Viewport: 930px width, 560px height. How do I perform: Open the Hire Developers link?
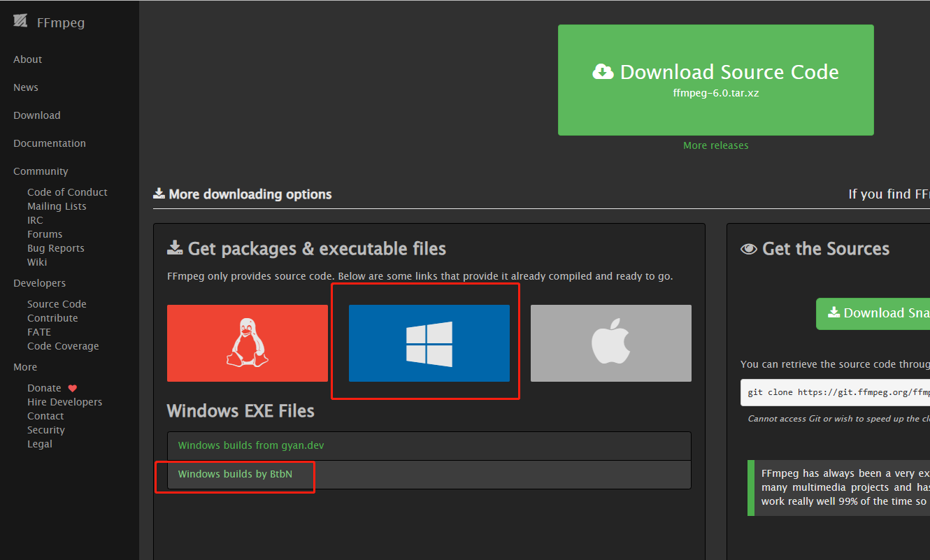(64, 402)
